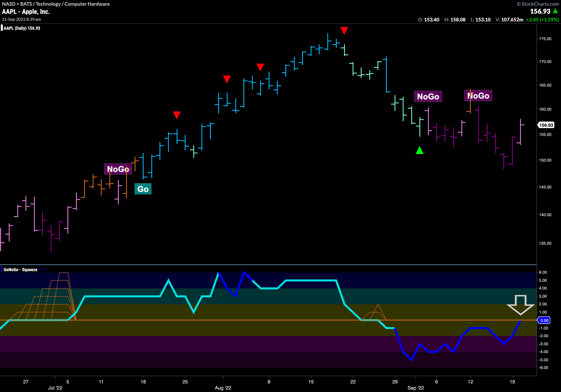Click the date stamp 21-Sep-2022 8:39:am
The image size is (561, 392).
pos(22,19)
